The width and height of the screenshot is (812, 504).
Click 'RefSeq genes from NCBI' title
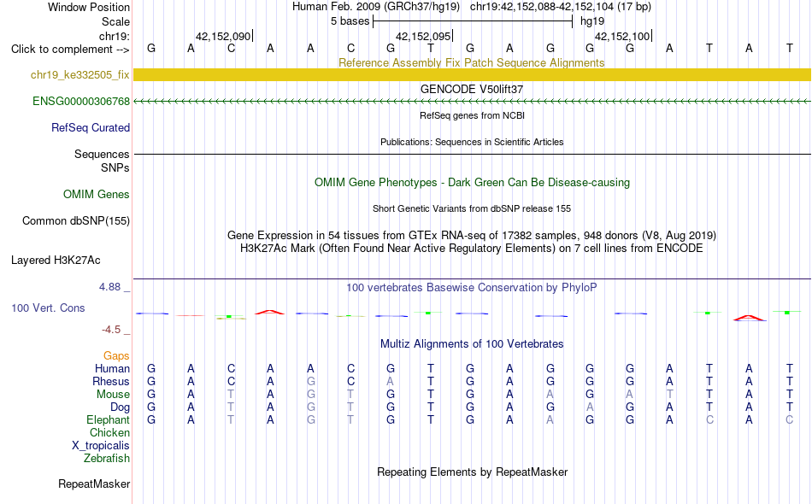tap(472, 116)
